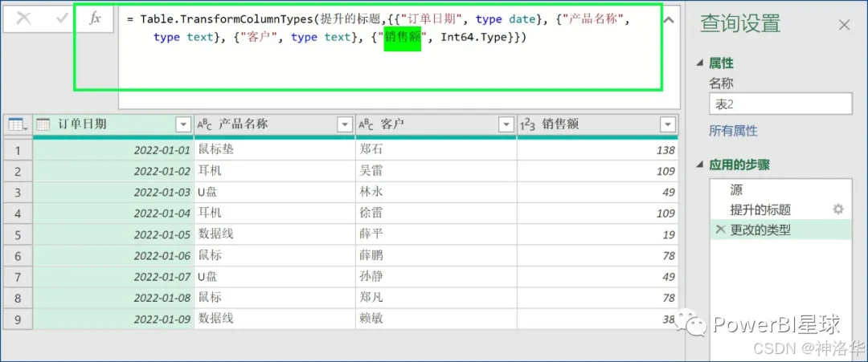Click the 鼠标 cell in row 8

tap(275, 297)
